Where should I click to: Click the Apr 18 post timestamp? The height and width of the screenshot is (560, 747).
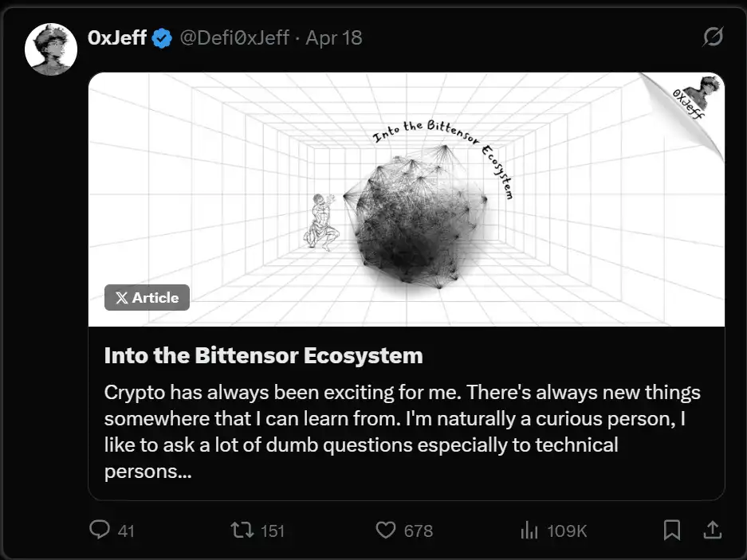point(334,37)
